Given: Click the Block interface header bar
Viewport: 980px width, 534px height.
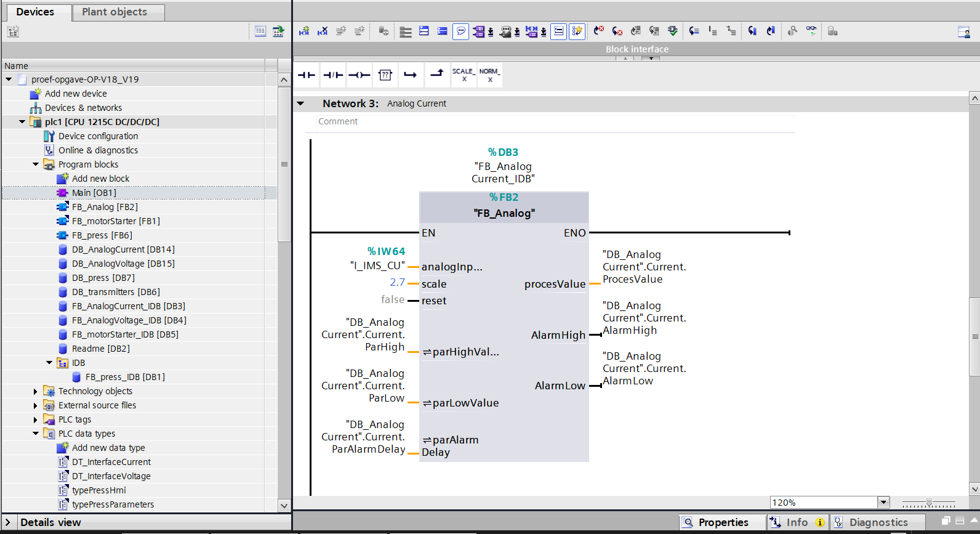Looking at the screenshot, I should point(637,49).
